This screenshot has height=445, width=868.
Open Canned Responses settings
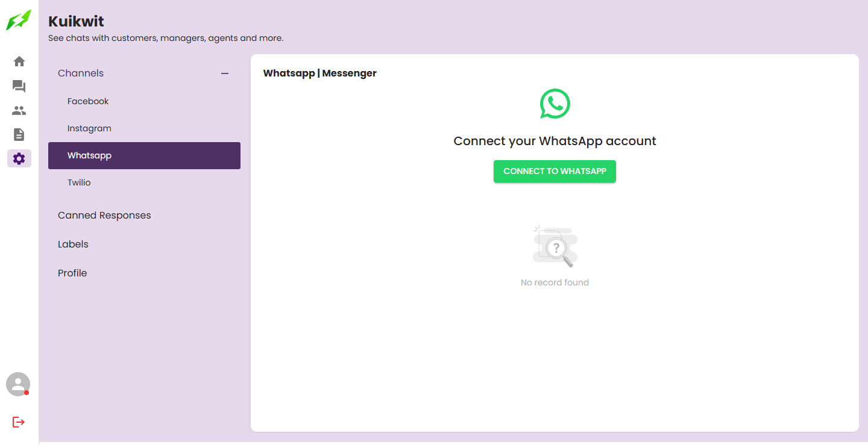(144, 216)
